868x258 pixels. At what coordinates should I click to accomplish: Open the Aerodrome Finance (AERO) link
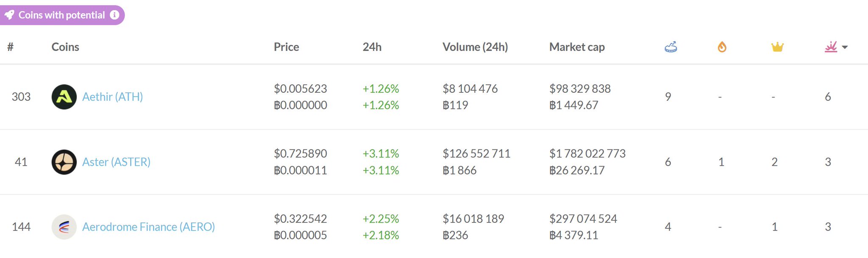pyautogui.click(x=148, y=227)
